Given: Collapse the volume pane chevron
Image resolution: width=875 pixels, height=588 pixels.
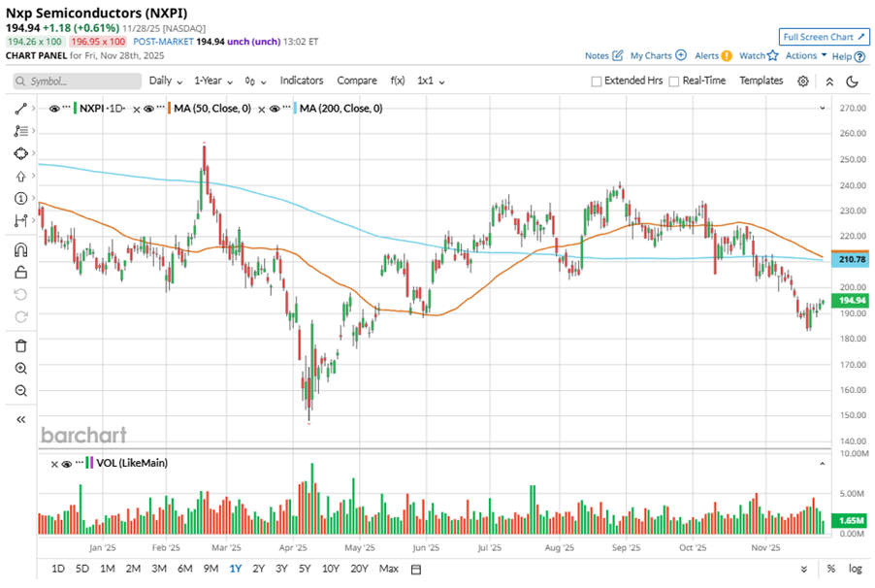Looking at the screenshot, I should (x=822, y=464).
